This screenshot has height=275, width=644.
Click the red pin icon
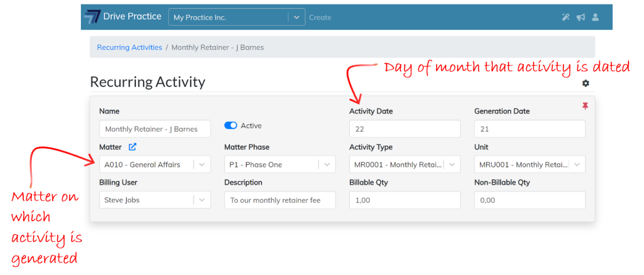[x=585, y=106]
